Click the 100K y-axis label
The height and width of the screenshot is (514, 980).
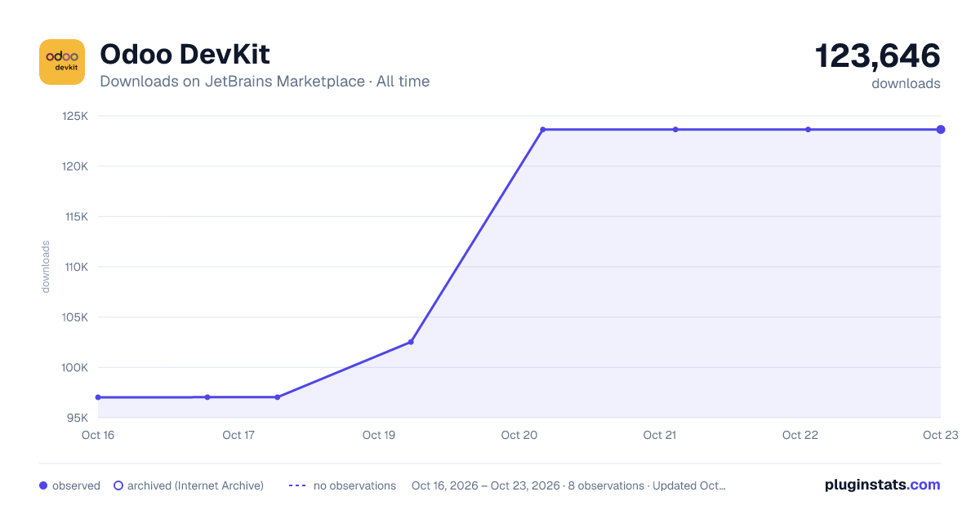coord(74,368)
